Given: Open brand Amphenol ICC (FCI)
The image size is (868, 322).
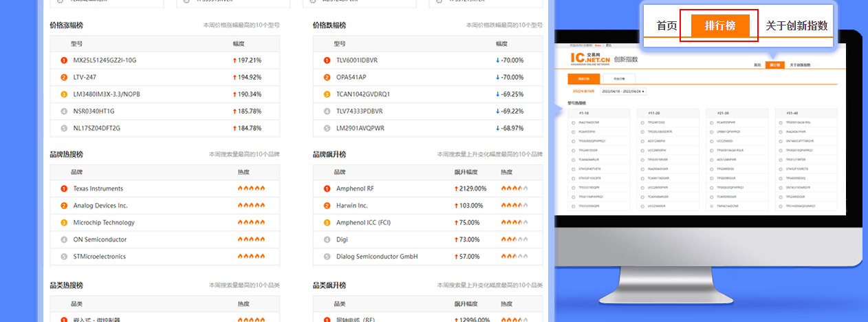Looking at the screenshot, I should pyautogui.click(x=363, y=222).
